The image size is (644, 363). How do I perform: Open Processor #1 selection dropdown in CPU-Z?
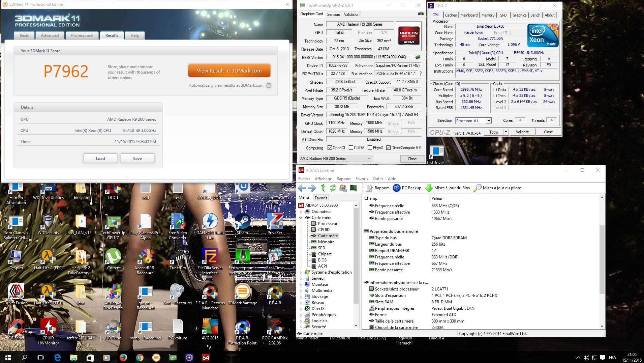(x=473, y=120)
